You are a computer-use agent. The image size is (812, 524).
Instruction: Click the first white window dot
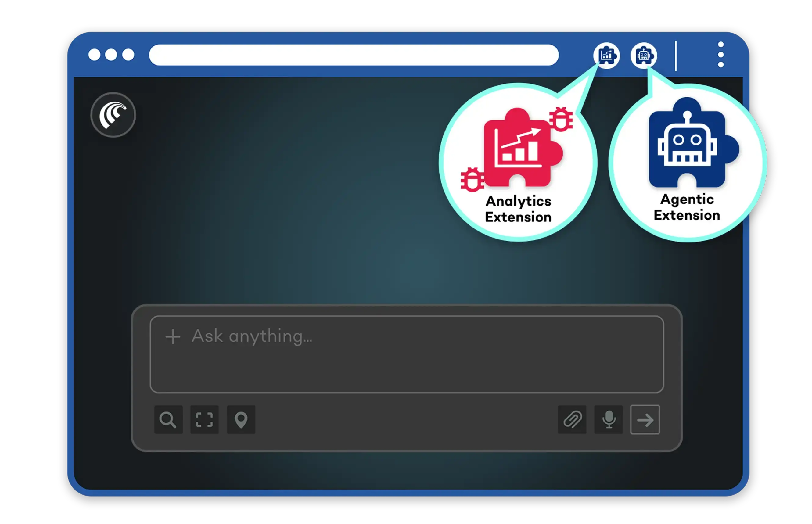click(94, 55)
